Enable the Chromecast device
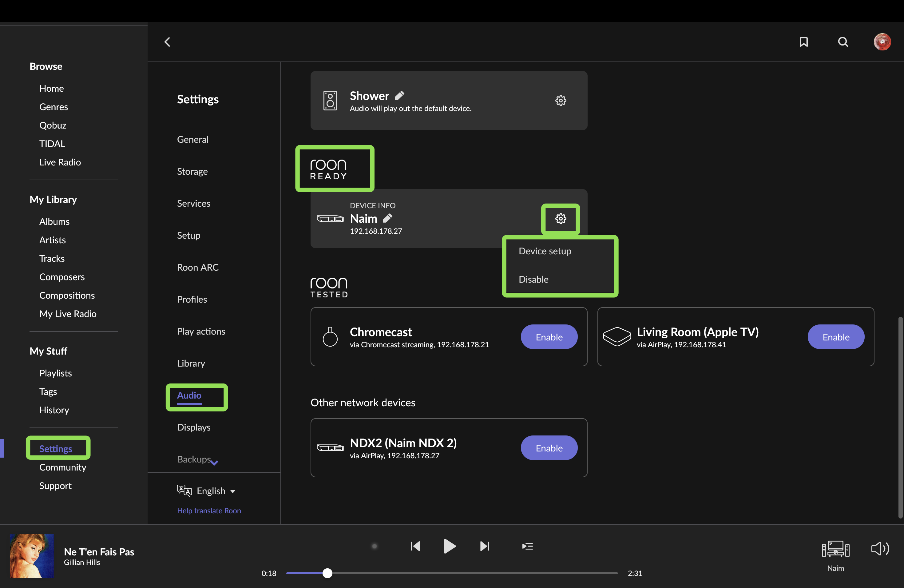The width and height of the screenshot is (904, 588). coord(549,336)
